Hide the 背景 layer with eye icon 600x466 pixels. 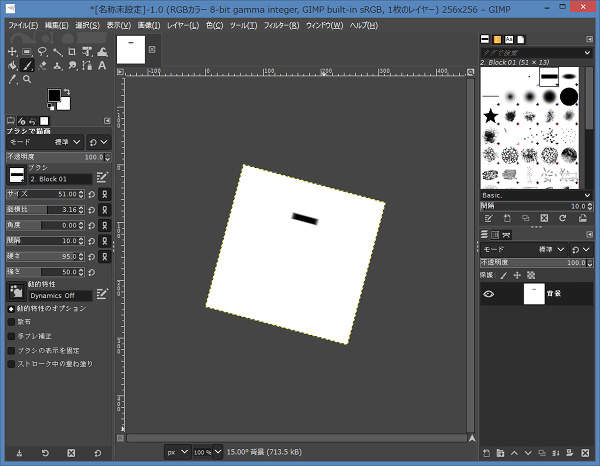click(x=489, y=294)
